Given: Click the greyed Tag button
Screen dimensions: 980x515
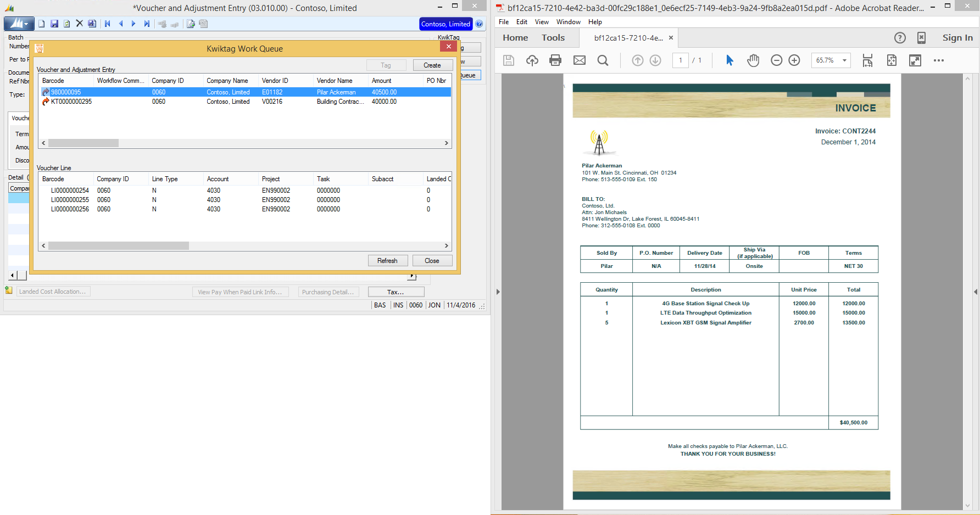Looking at the screenshot, I should click(x=386, y=65).
